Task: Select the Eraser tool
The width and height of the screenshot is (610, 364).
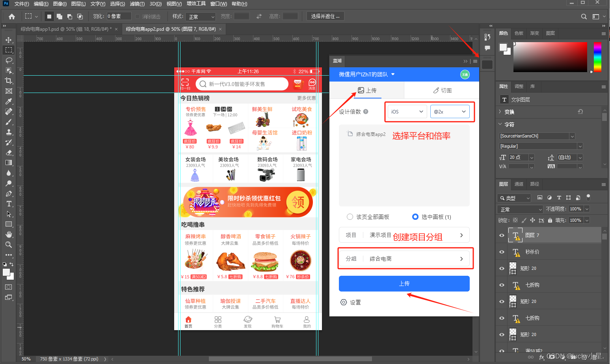Action: [x=9, y=152]
